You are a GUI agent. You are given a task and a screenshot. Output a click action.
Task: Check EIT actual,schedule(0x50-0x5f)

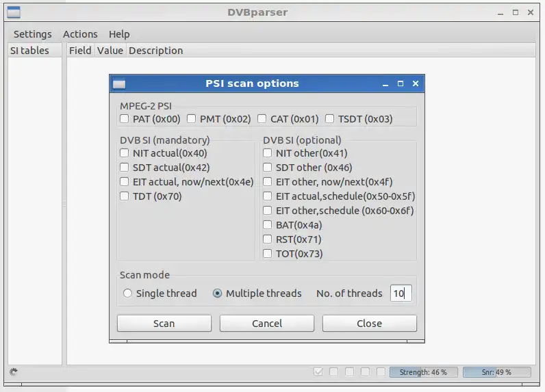point(267,196)
